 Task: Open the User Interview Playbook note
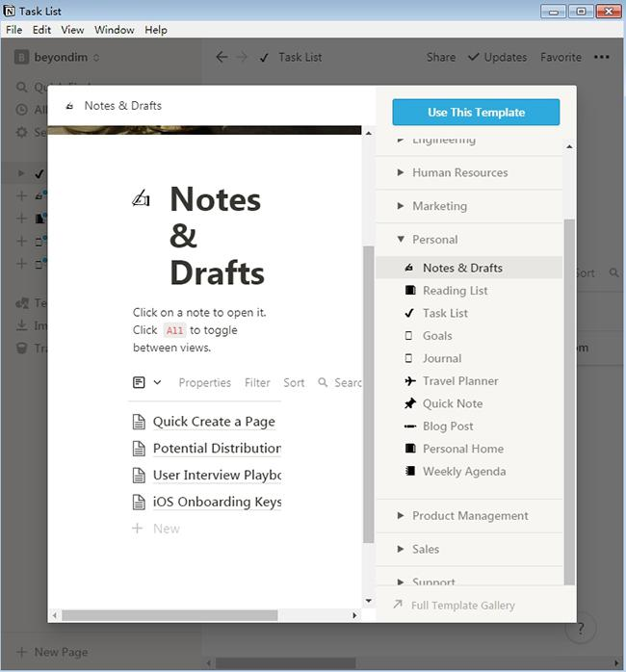click(217, 476)
